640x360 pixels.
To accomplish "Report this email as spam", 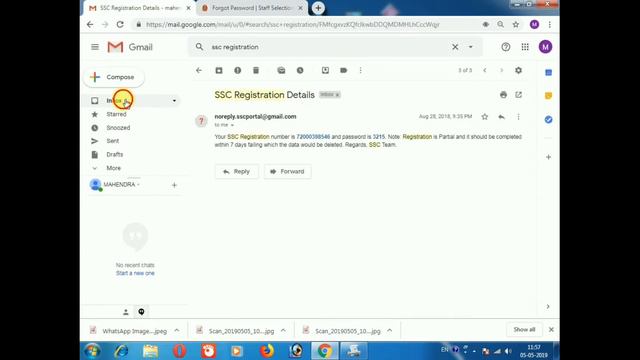I will pyautogui.click(x=238, y=70).
